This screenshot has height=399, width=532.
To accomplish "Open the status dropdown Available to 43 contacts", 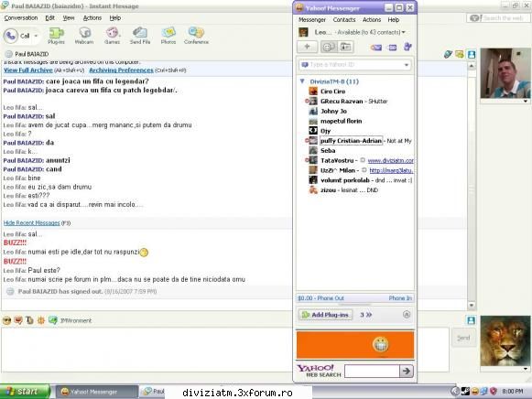I will (x=371, y=32).
